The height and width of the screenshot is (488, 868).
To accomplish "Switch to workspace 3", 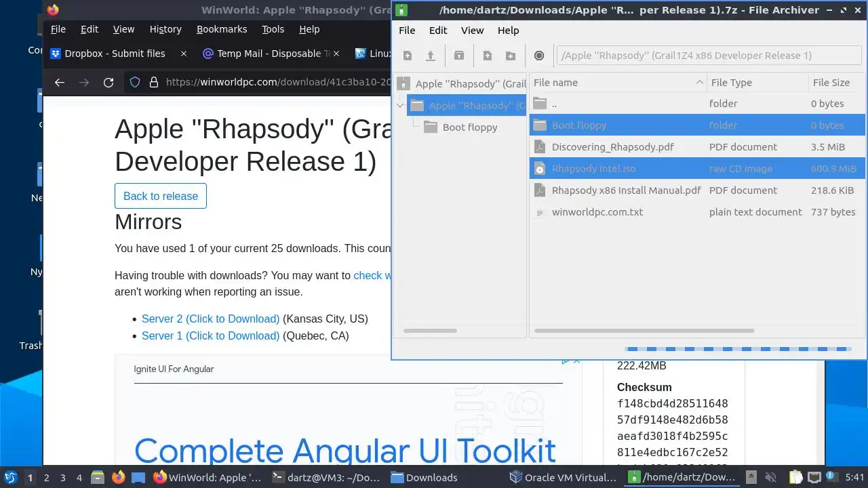I will tap(62, 477).
